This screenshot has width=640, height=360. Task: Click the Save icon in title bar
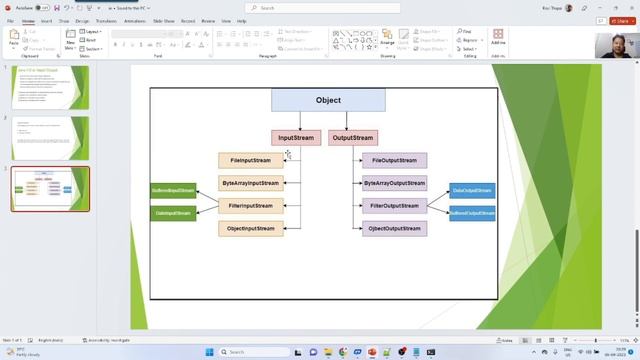pyautogui.click(x=57, y=8)
